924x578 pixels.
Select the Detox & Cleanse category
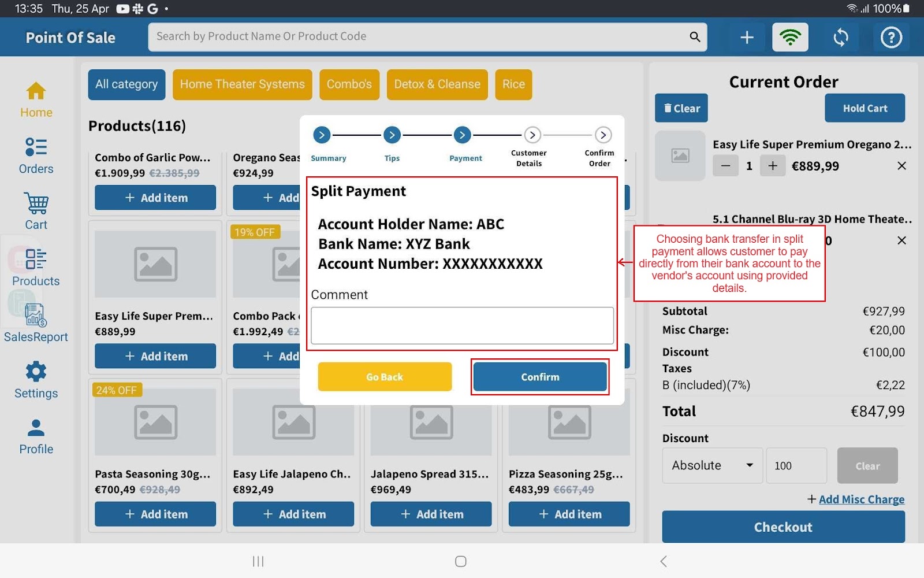[437, 84]
